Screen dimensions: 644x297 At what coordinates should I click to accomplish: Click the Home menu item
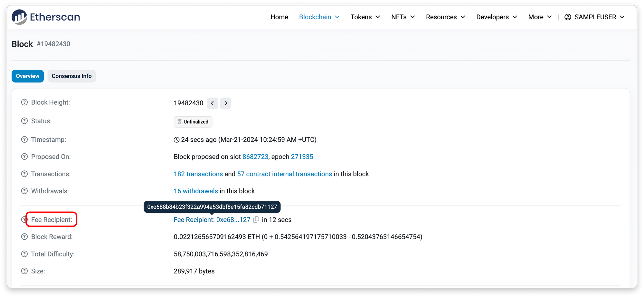pos(279,17)
